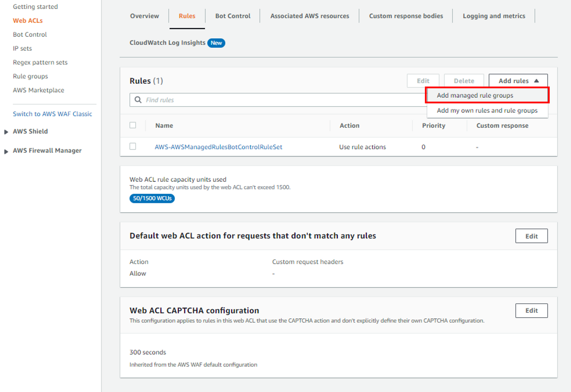The height and width of the screenshot is (392, 571).
Task: Open AWS-AWSManagedRulesBotControlRuleSet rule link
Action: [218, 147]
